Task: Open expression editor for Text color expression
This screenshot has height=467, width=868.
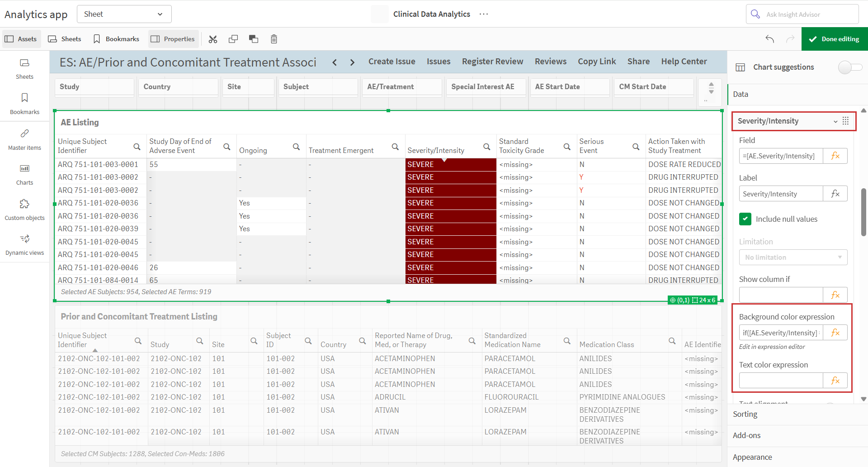Action: (x=835, y=381)
